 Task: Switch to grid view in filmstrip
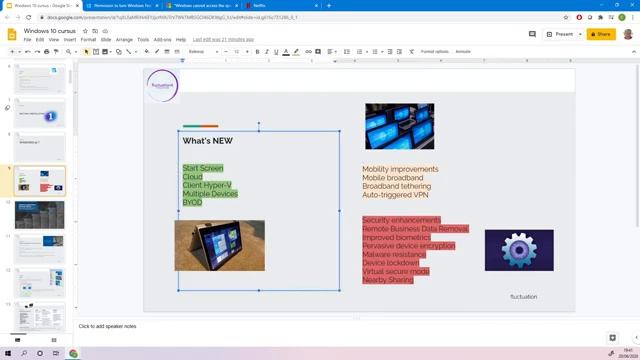pyautogui.click(x=54, y=340)
